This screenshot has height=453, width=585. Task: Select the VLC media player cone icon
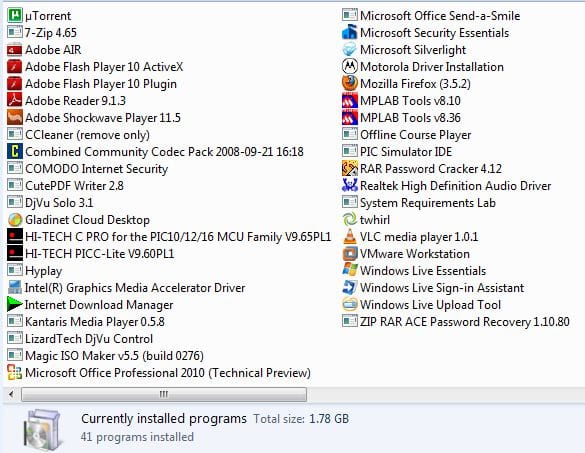point(350,237)
